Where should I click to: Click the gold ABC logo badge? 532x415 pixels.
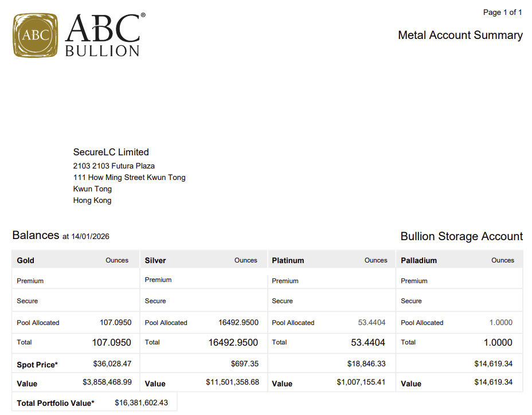[36, 35]
